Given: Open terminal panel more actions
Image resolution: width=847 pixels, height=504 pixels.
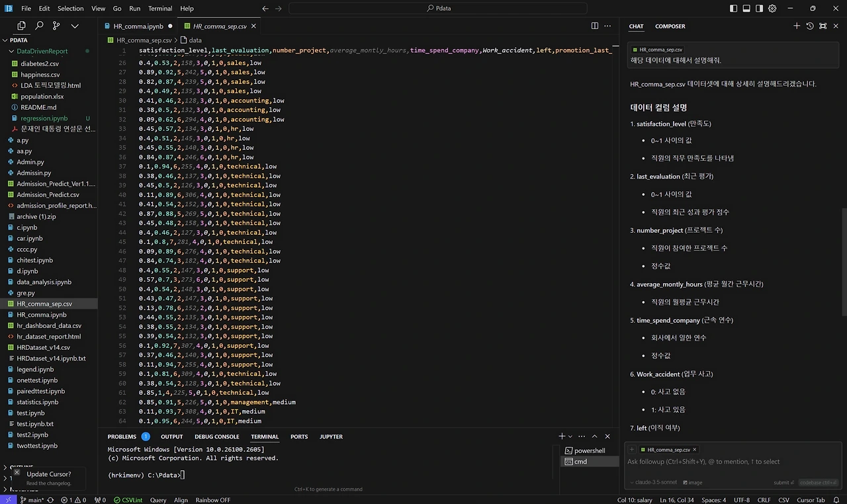Looking at the screenshot, I should click(582, 437).
